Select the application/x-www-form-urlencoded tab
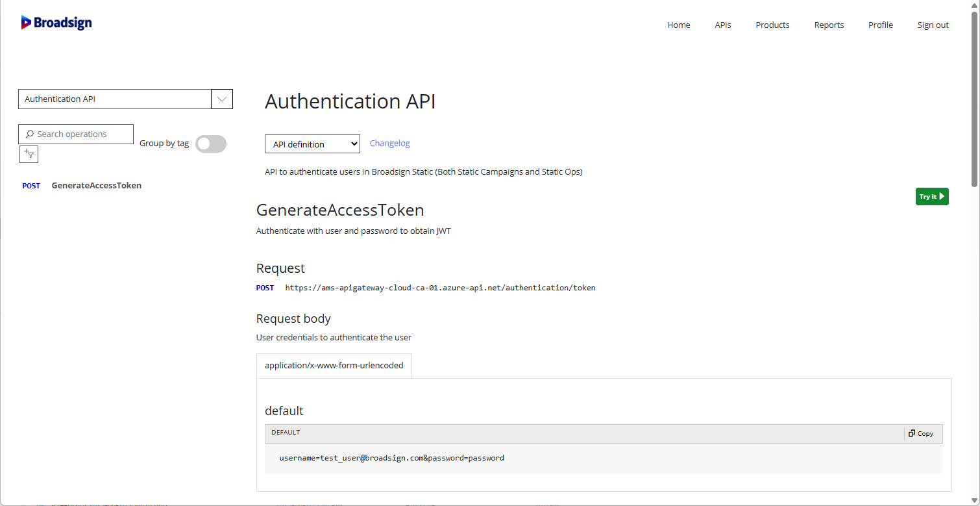Image resolution: width=980 pixels, height=506 pixels. (x=334, y=366)
